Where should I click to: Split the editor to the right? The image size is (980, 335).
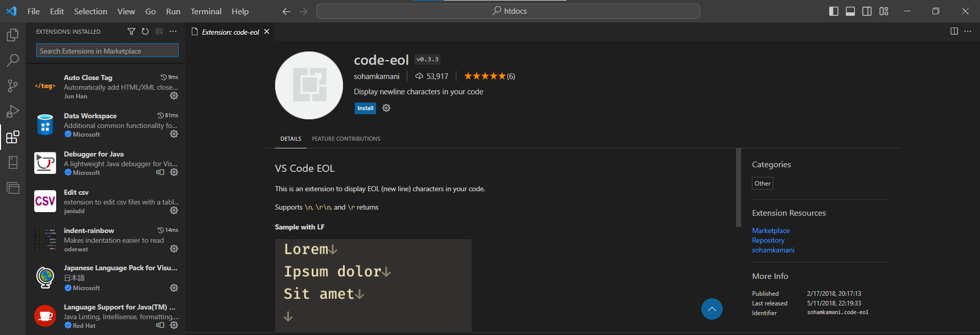click(x=954, y=32)
